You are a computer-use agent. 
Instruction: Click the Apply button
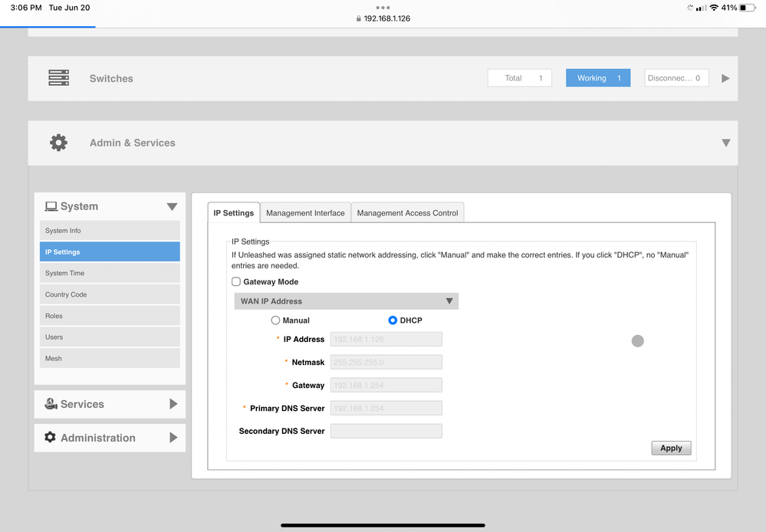(x=671, y=448)
